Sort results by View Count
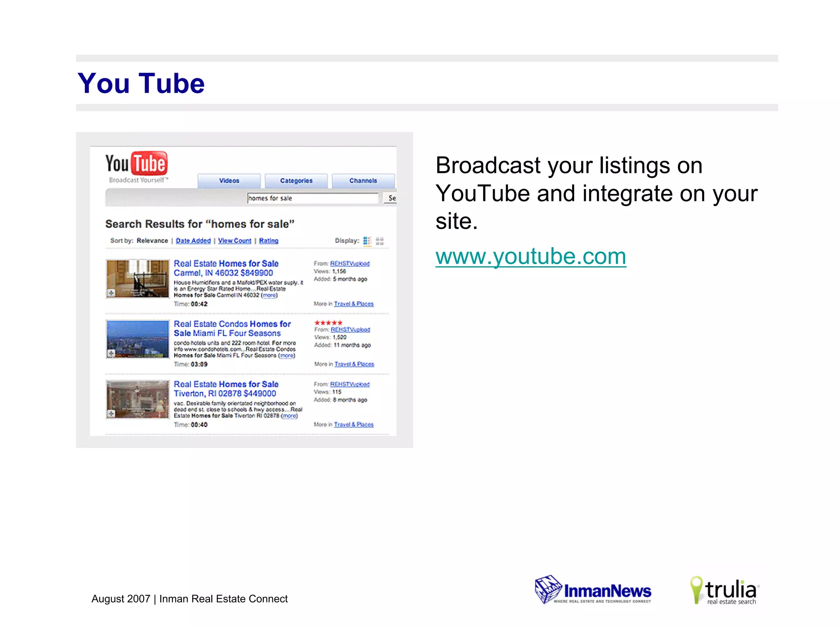The image size is (840, 629). (x=235, y=241)
